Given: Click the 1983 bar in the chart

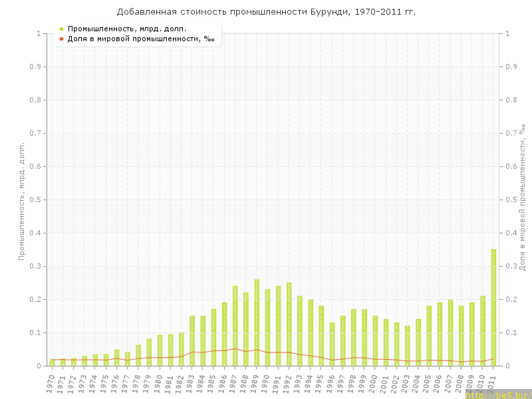Looking at the screenshot, I should point(192,340).
